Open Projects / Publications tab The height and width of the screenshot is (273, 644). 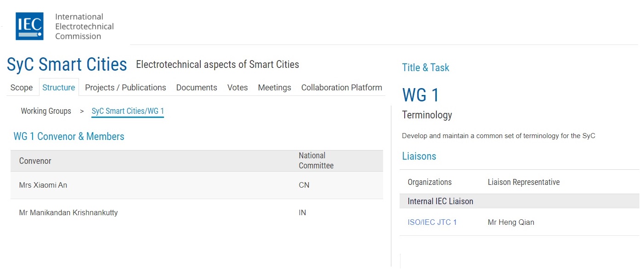(125, 88)
